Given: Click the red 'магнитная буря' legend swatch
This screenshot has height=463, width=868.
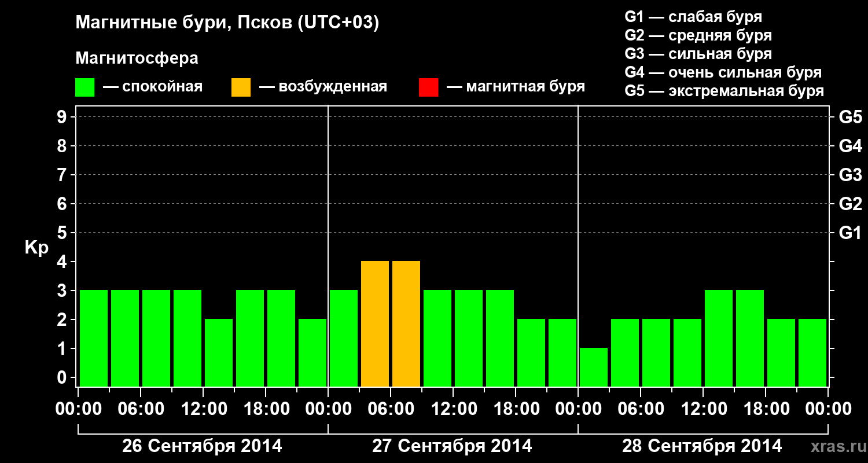Looking at the screenshot, I should coord(429,87).
